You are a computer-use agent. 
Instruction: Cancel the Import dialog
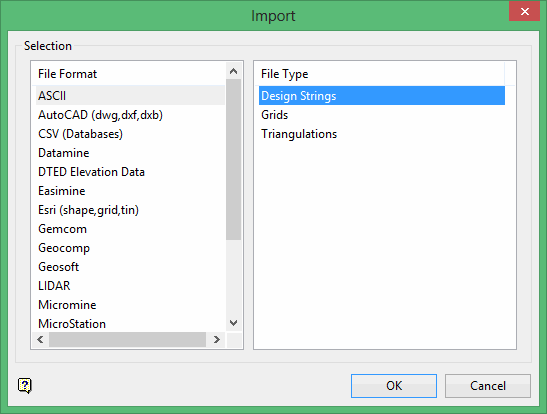[x=488, y=386]
